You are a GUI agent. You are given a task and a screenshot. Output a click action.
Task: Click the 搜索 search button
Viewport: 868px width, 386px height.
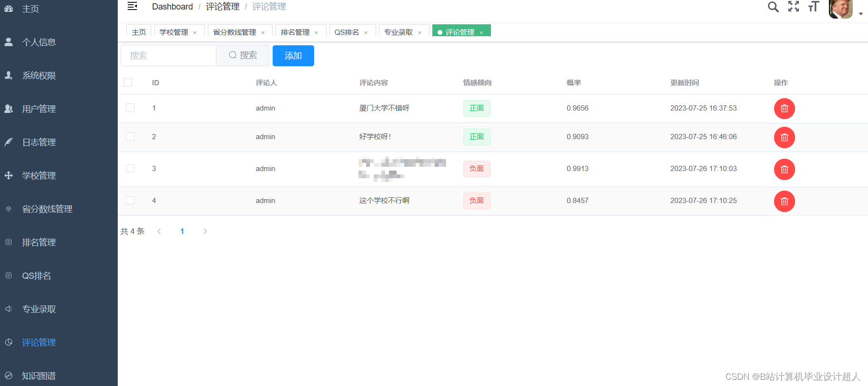[x=243, y=55]
